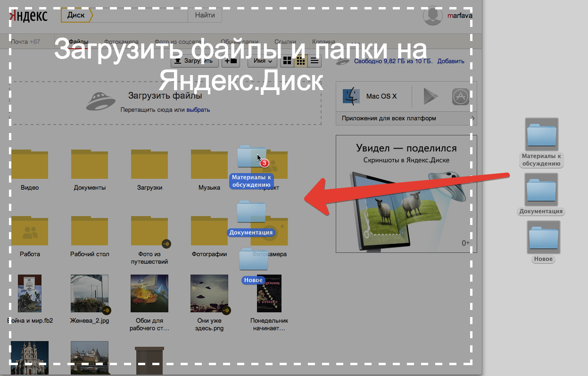
Task: Click the Увидел — поделился banner
Action: pos(406,194)
